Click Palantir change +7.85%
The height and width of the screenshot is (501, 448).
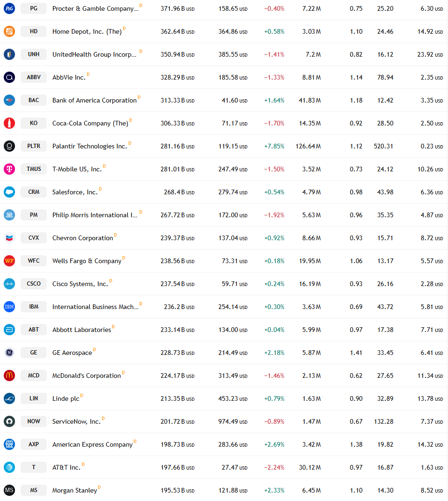pos(274,147)
